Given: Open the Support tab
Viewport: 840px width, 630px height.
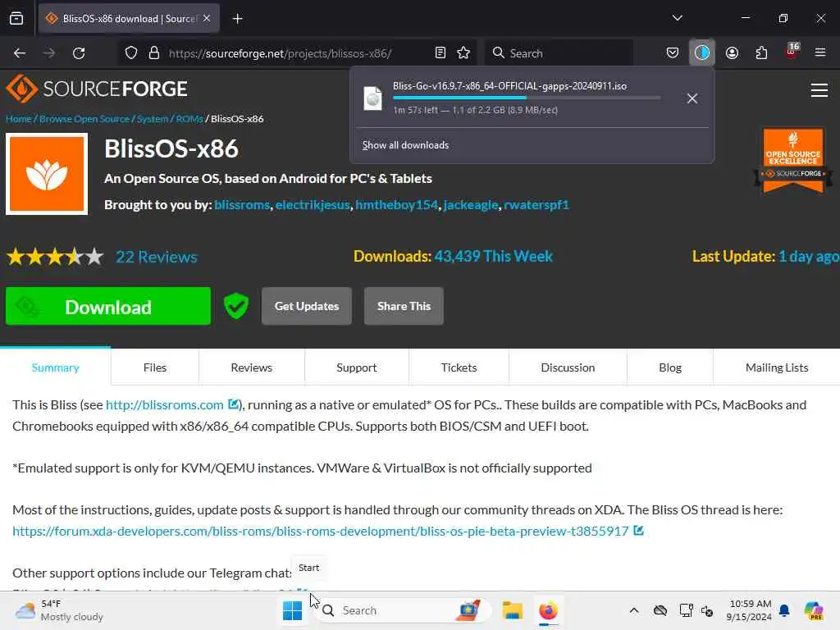Looking at the screenshot, I should tap(356, 367).
